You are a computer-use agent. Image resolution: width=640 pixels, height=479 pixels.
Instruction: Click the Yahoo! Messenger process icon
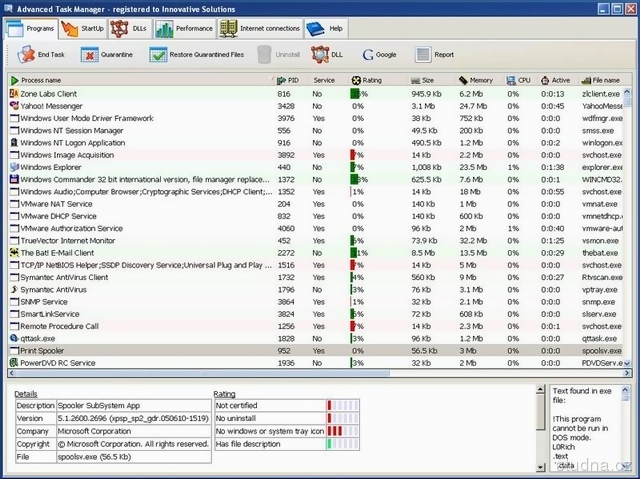click(13, 105)
